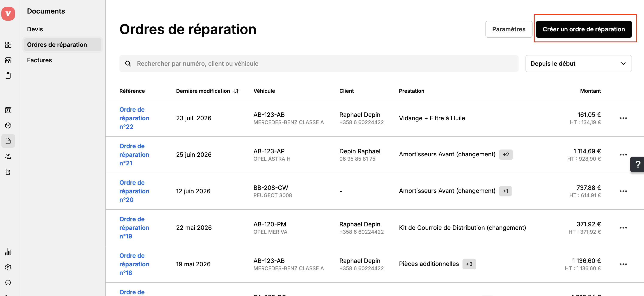Open more options for Ordre n°22
644x296 pixels.
[x=623, y=118]
